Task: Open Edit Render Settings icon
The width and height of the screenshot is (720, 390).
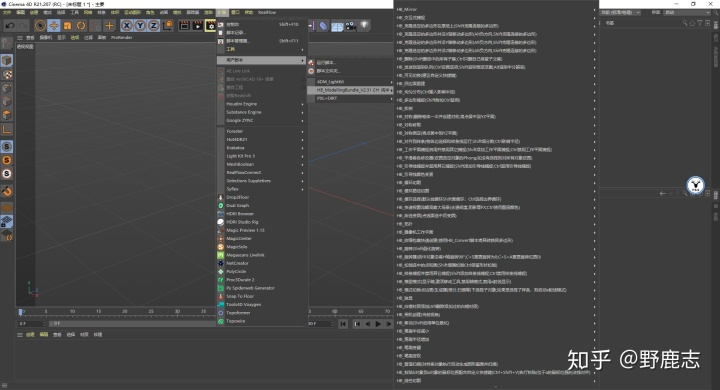Action: 210,26
